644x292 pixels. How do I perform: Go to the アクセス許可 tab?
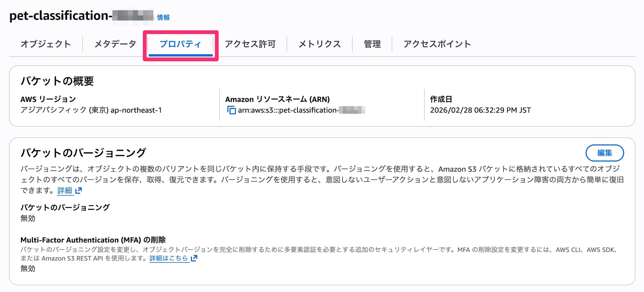point(250,44)
